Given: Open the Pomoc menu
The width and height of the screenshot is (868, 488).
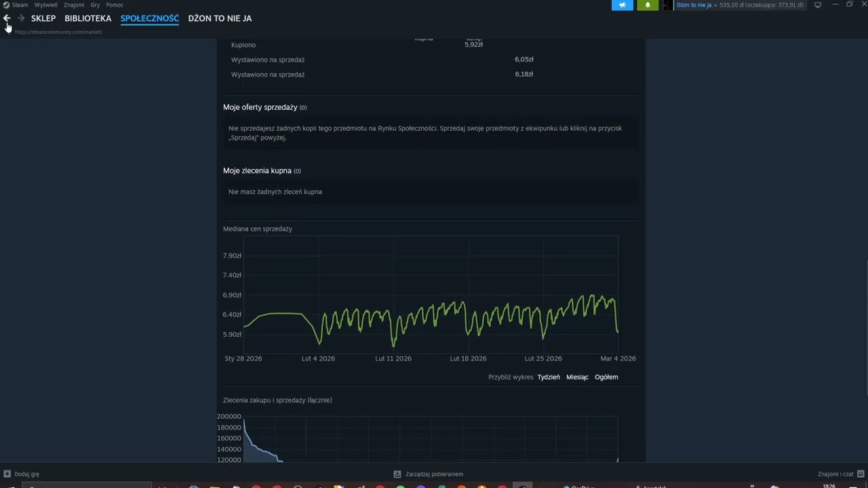Looking at the screenshot, I should pyautogui.click(x=115, y=5).
